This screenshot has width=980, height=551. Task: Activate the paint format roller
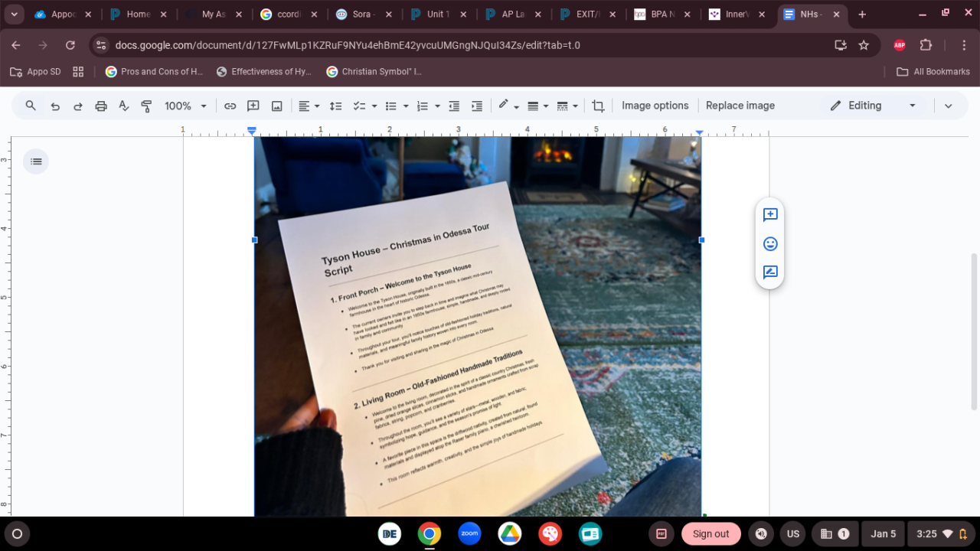(147, 106)
